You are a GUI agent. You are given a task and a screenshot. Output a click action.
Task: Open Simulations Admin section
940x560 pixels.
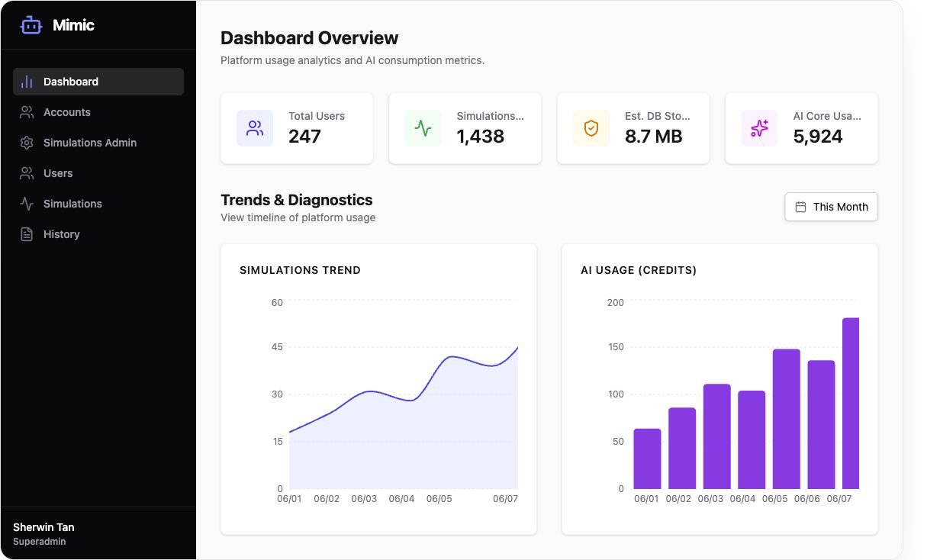98,143
